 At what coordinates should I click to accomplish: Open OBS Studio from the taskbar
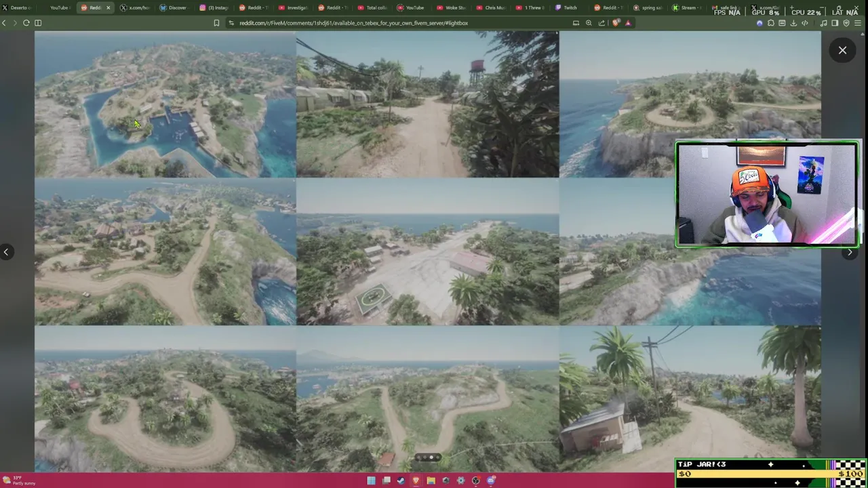(x=475, y=481)
